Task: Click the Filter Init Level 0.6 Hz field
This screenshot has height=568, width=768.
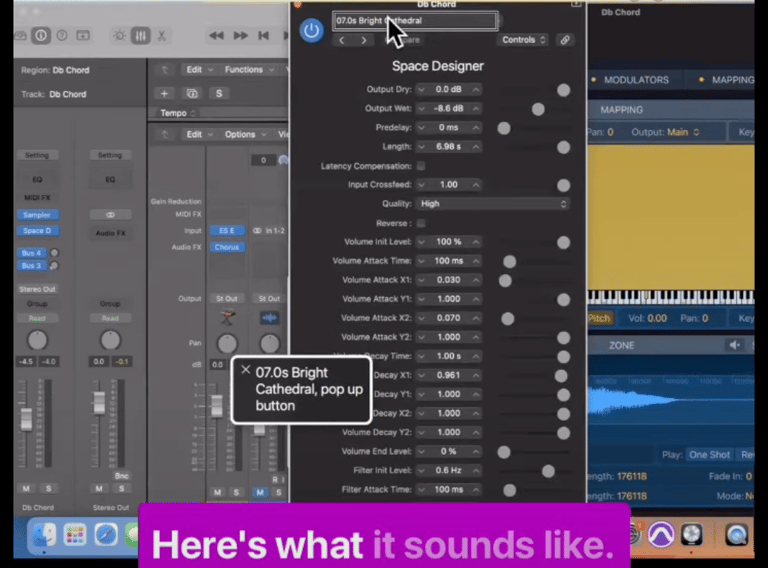Action: (x=448, y=471)
